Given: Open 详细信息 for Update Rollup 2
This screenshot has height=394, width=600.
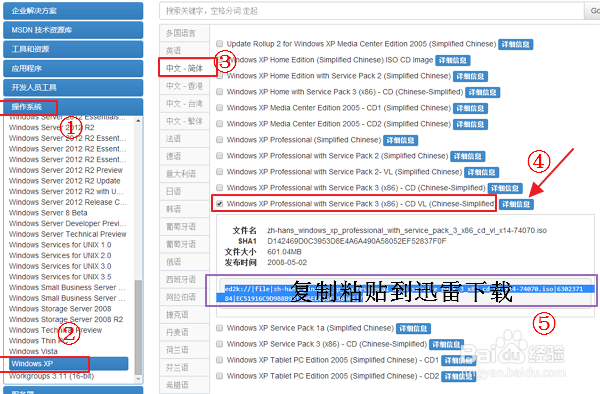Looking at the screenshot, I should 515,44.
